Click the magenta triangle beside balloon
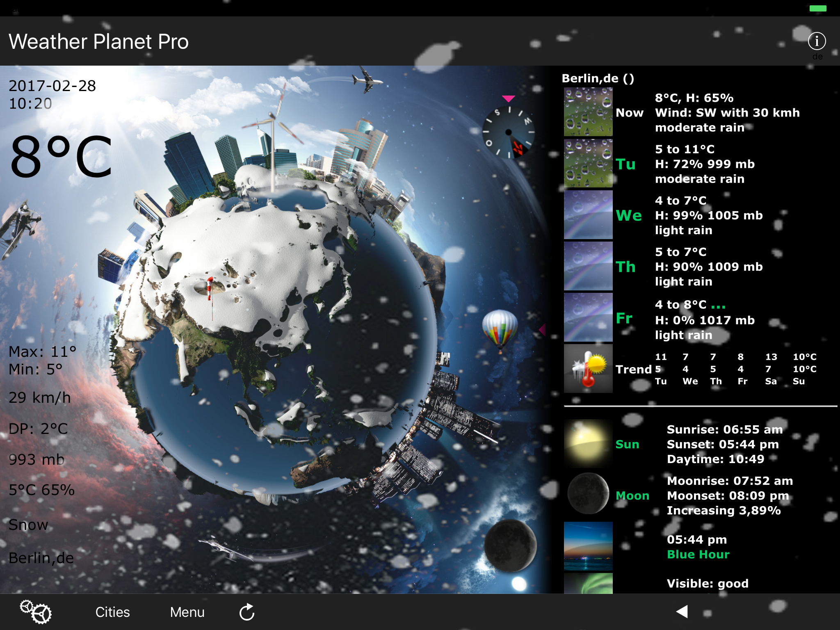The image size is (840, 630). pyautogui.click(x=542, y=329)
